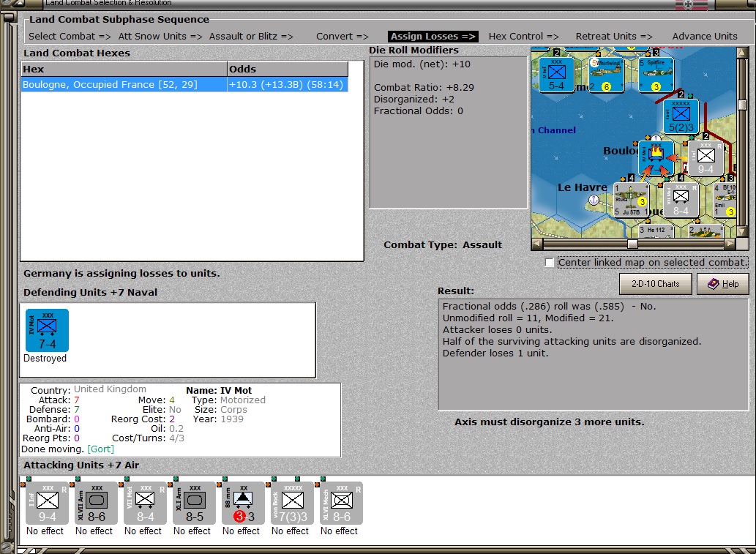Click the Ju 87B Stuka counter on map
The image size is (756, 554).
tap(631, 200)
